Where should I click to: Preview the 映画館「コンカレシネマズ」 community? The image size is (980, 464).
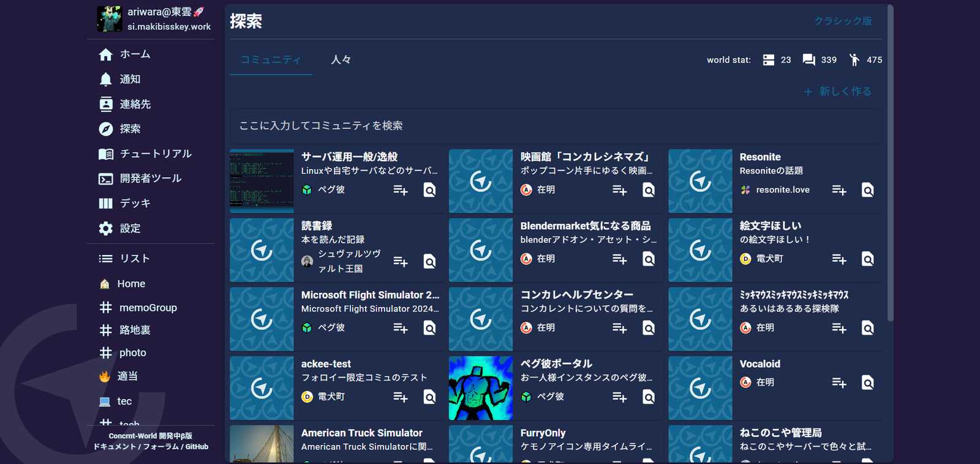pos(649,190)
